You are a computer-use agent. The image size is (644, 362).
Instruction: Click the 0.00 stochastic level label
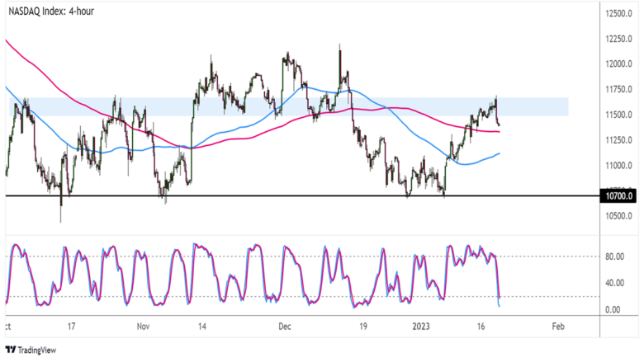pyautogui.click(x=613, y=310)
